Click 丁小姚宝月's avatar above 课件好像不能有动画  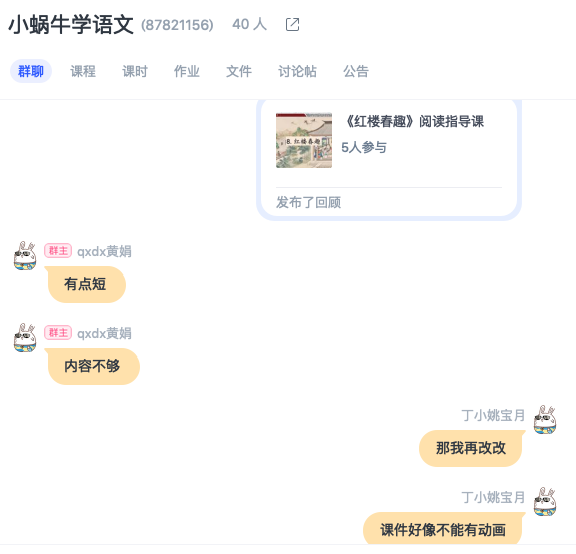[545, 501]
